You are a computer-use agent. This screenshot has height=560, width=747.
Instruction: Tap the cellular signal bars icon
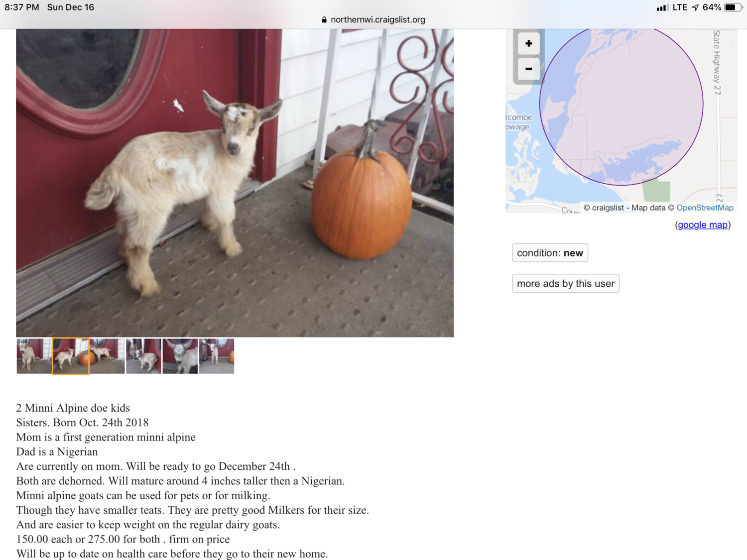(662, 7)
